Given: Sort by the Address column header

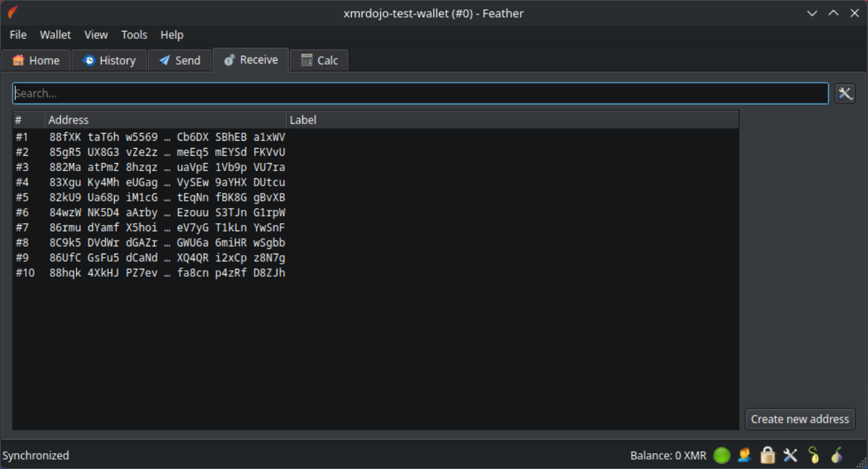Looking at the screenshot, I should pyautogui.click(x=166, y=120).
